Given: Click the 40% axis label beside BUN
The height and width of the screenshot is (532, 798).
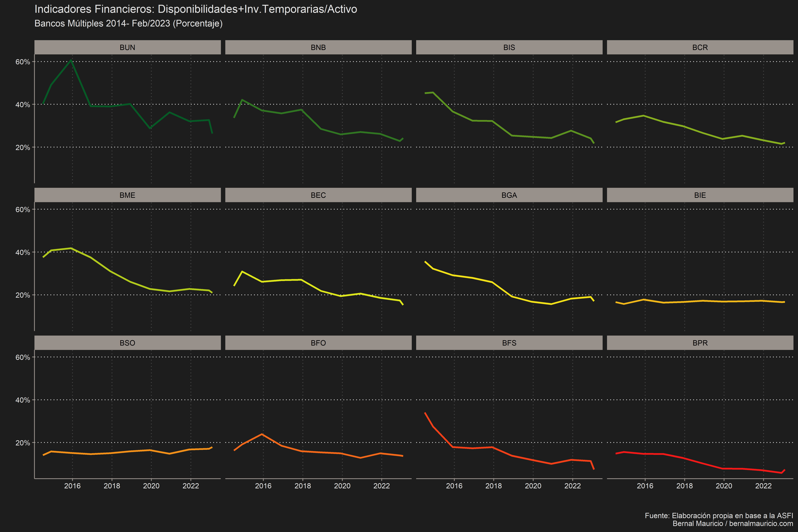Looking at the screenshot, I should pos(23,105).
